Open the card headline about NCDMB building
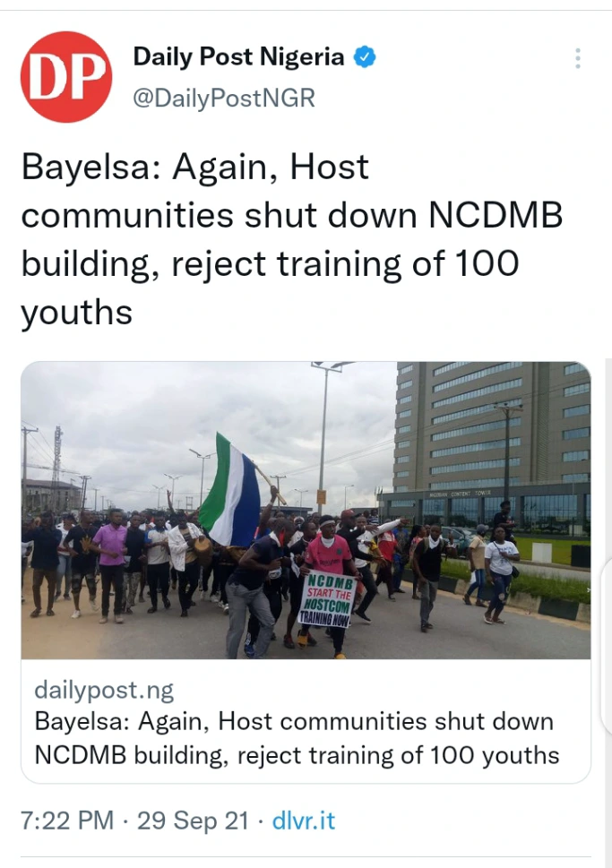Image resolution: width=612 pixels, height=868 pixels. [297, 738]
